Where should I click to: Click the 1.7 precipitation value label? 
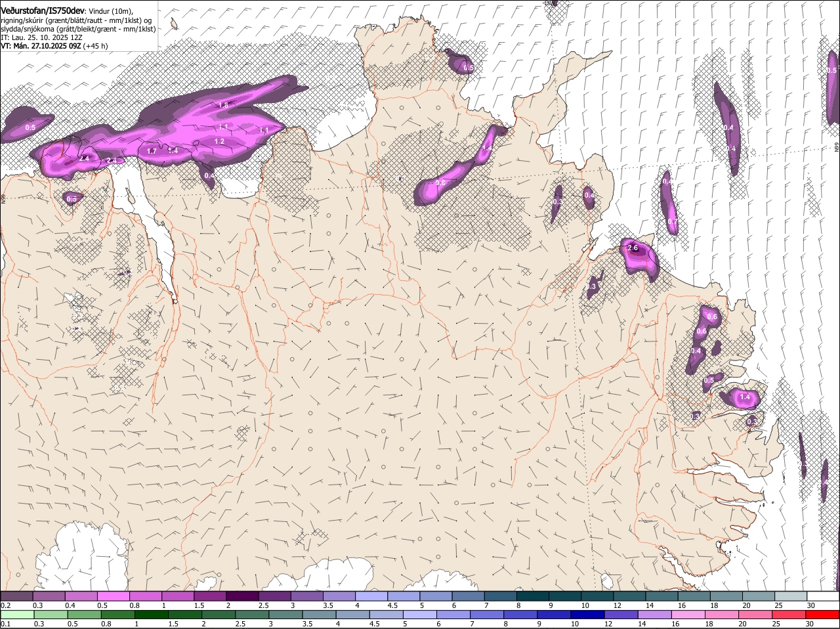152,151
